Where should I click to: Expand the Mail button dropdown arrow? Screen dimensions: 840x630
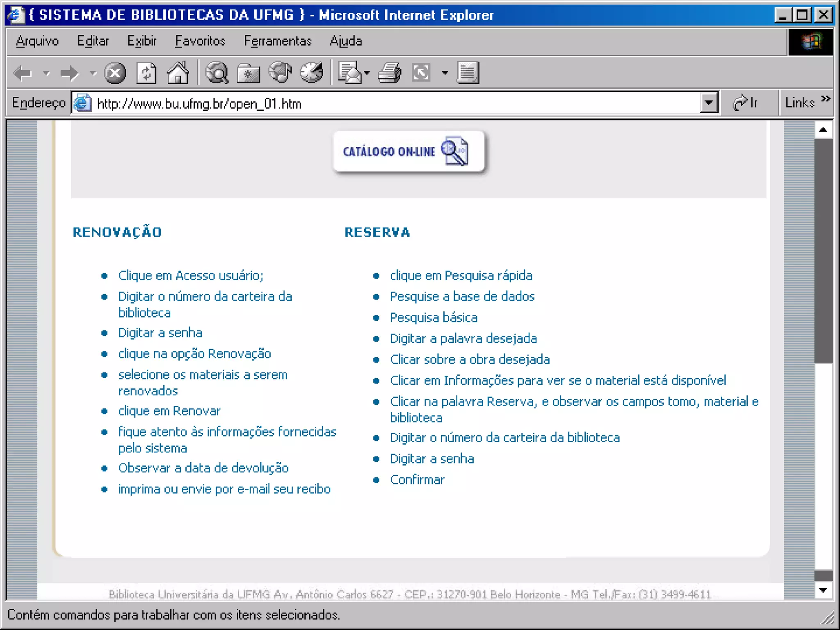tap(367, 73)
